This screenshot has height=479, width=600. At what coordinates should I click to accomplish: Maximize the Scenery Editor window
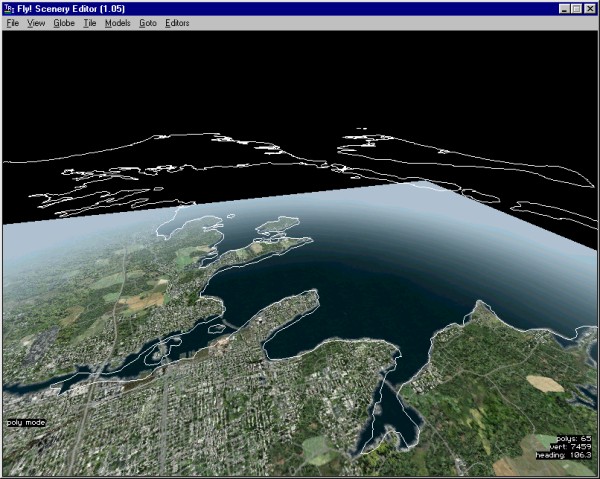(x=576, y=8)
